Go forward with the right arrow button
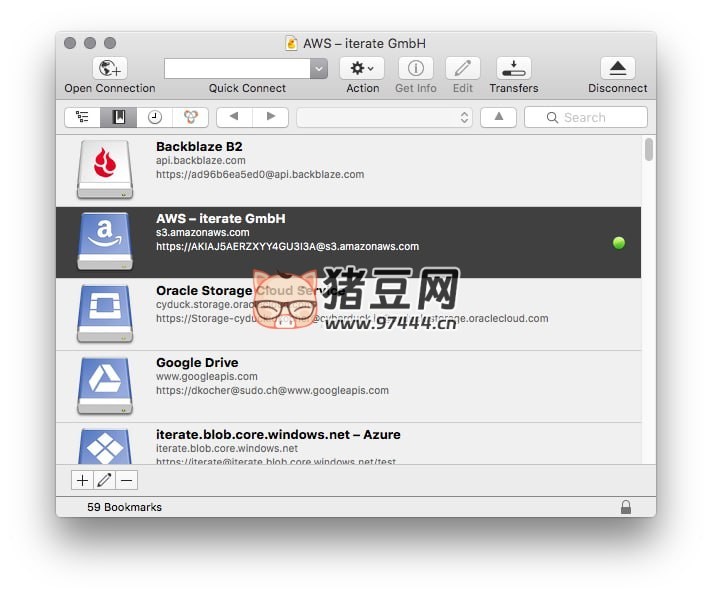Image resolution: width=712 pixels, height=597 pixels. (x=271, y=117)
